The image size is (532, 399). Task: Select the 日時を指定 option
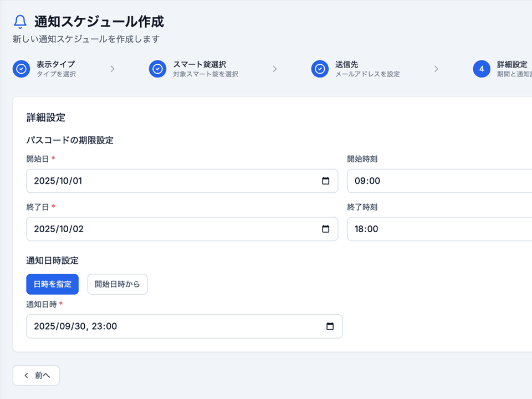coord(53,284)
